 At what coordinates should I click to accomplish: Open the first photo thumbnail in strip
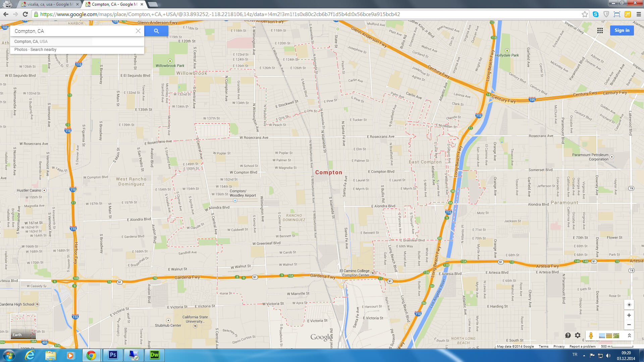click(602, 336)
